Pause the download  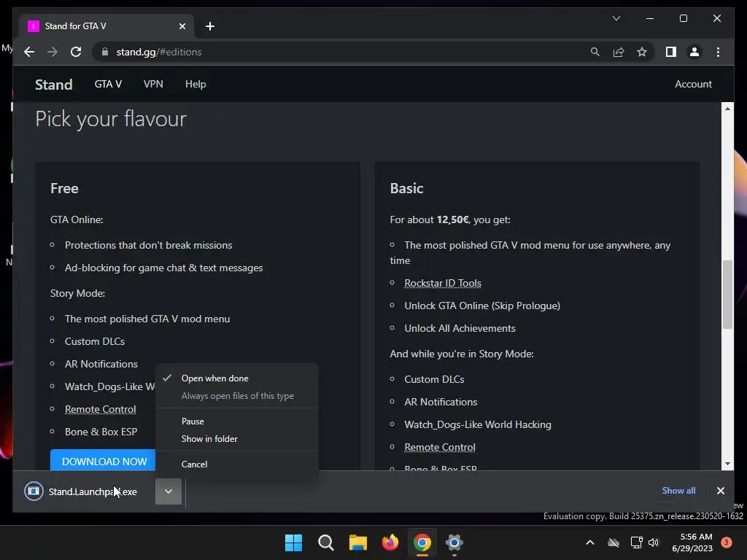click(237, 421)
